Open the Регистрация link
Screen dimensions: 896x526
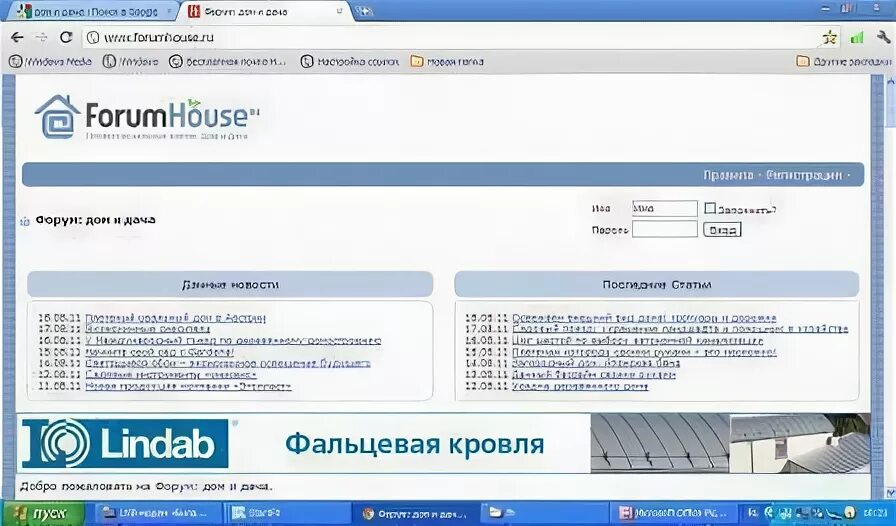click(803, 175)
